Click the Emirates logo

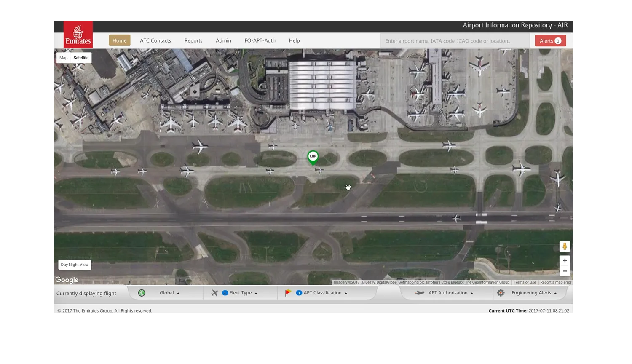tap(78, 35)
